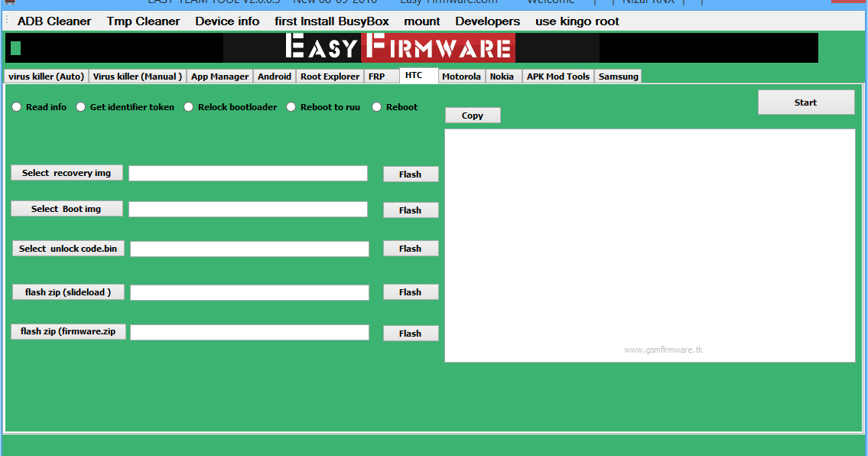Switch to Samsung tab
This screenshot has width=868, height=456.
click(x=619, y=77)
